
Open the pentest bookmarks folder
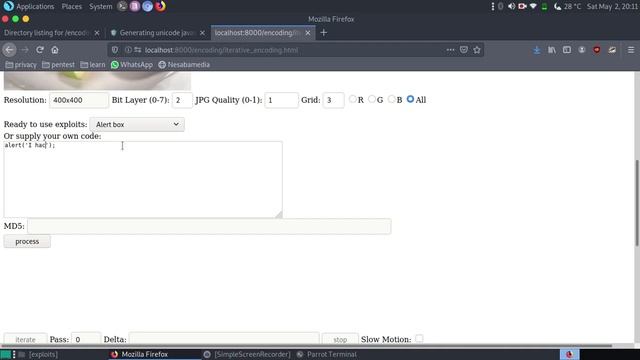[x=59, y=64]
